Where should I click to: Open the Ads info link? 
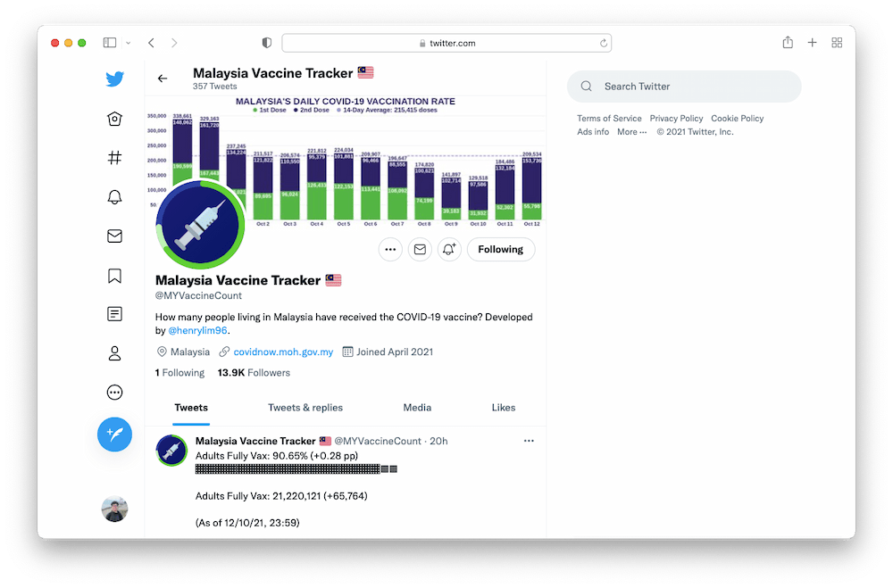click(593, 131)
